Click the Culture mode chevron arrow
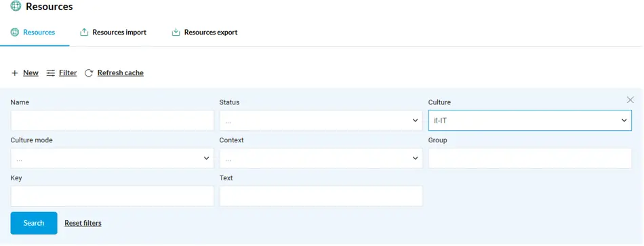 click(207, 158)
